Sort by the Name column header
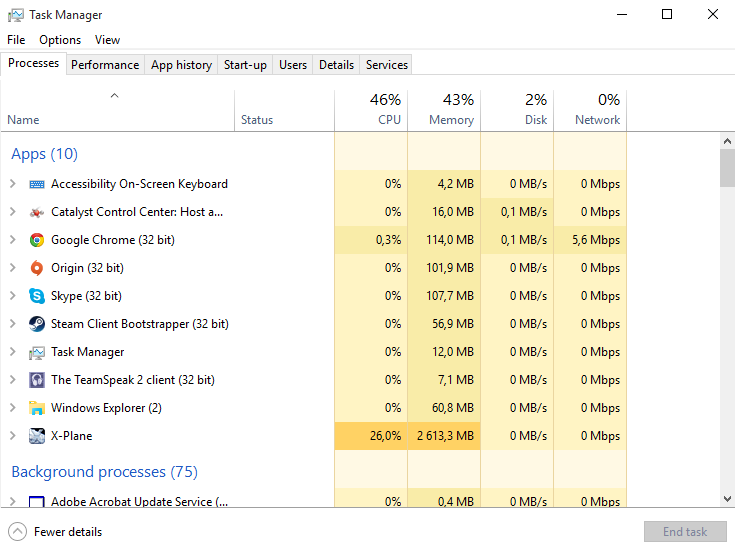735x556 pixels. pyautogui.click(x=117, y=111)
